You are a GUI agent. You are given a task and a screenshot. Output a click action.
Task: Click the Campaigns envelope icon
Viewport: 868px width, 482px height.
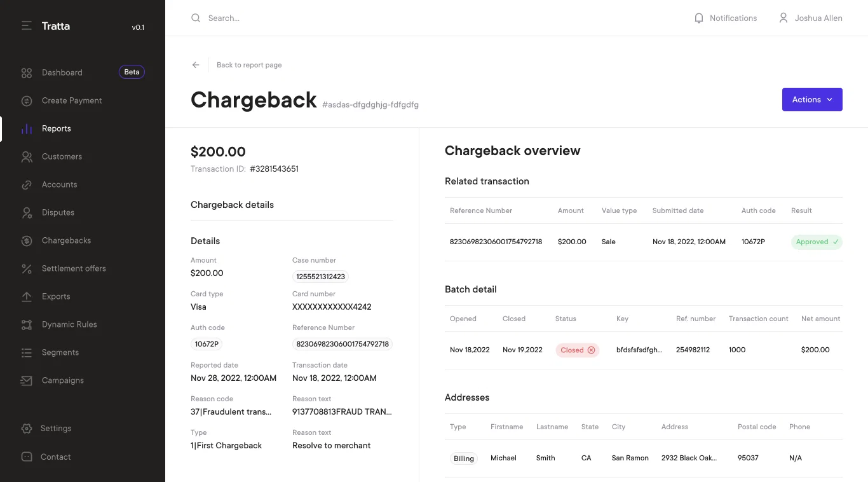(26, 380)
